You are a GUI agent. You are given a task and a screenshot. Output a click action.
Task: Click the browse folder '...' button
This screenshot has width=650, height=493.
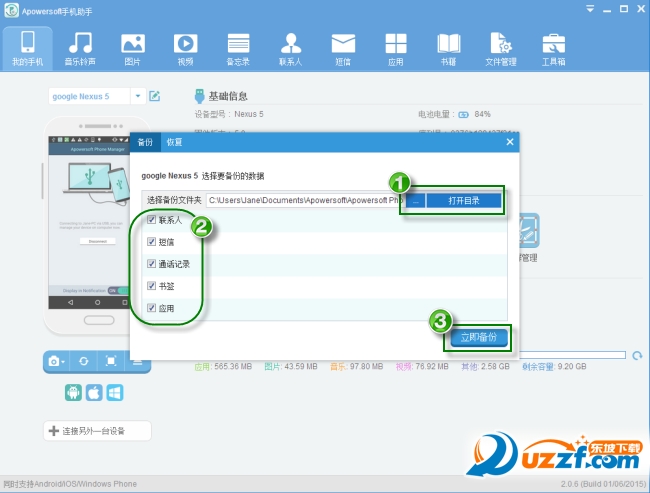(415, 201)
